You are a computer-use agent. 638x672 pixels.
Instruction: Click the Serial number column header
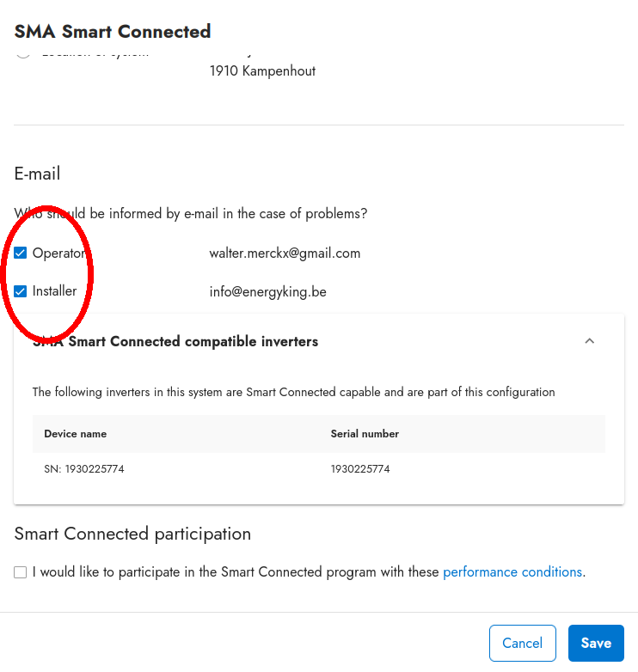(365, 434)
